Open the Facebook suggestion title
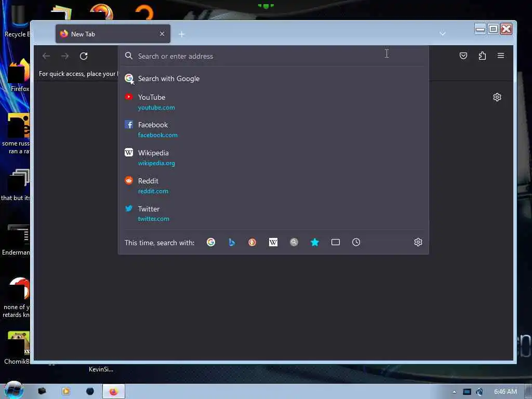Image resolution: width=532 pixels, height=399 pixels. tap(153, 125)
